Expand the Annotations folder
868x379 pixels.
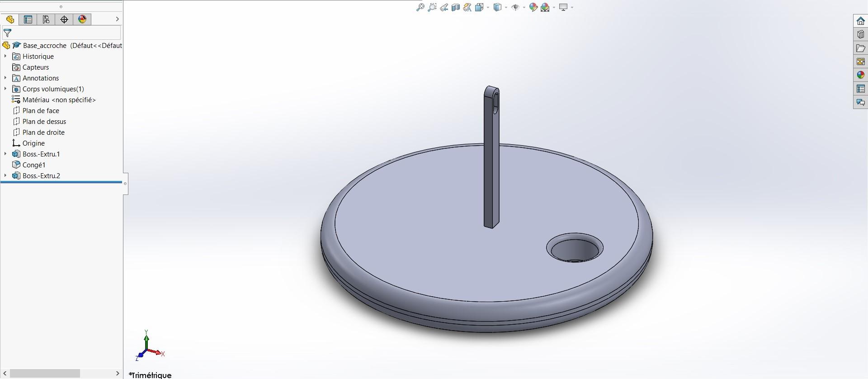5,78
